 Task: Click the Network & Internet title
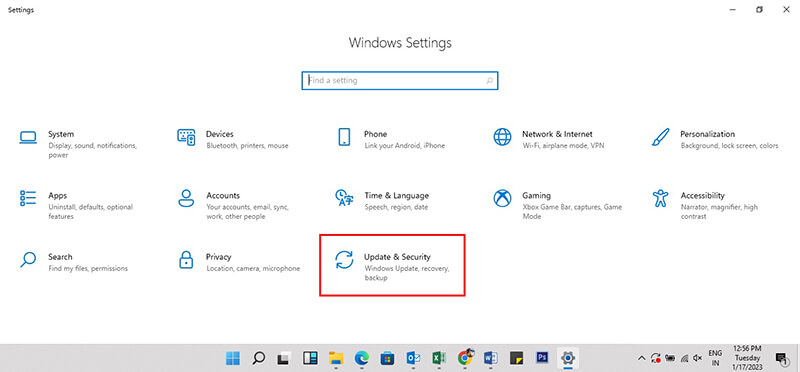[x=557, y=134]
